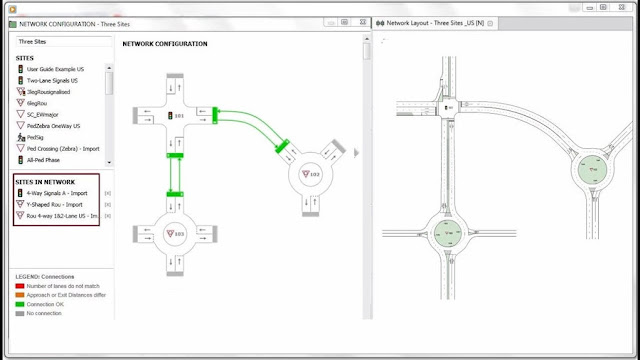Click grey west leg end of site 103
Viewport: 640px width, 360px height.
(x=135, y=234)
